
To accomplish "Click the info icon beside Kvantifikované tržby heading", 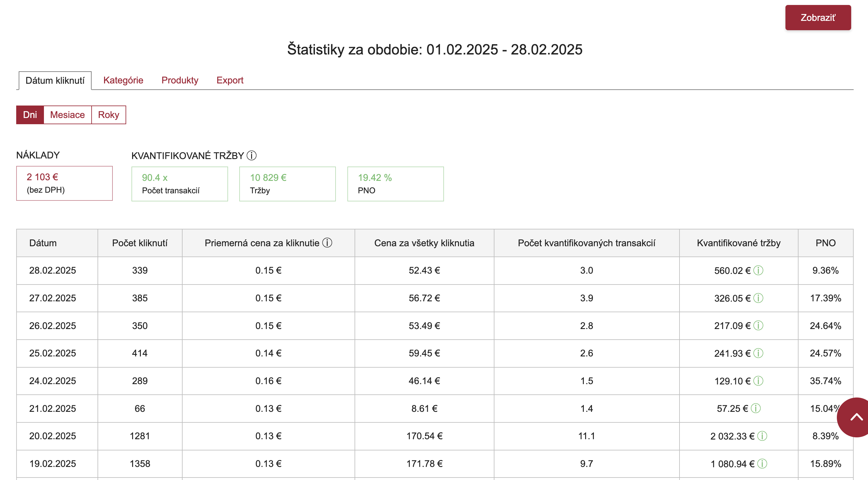I will [251, 156].
